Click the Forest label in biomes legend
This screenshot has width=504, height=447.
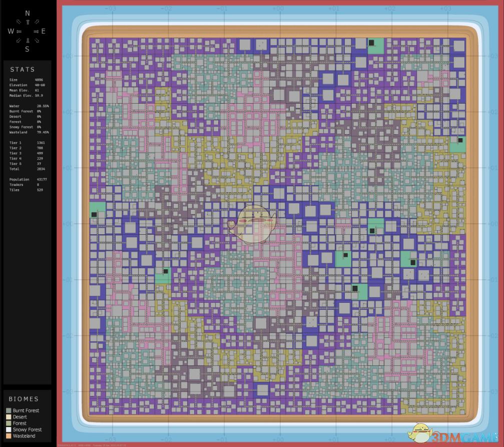tap(20, 423)
